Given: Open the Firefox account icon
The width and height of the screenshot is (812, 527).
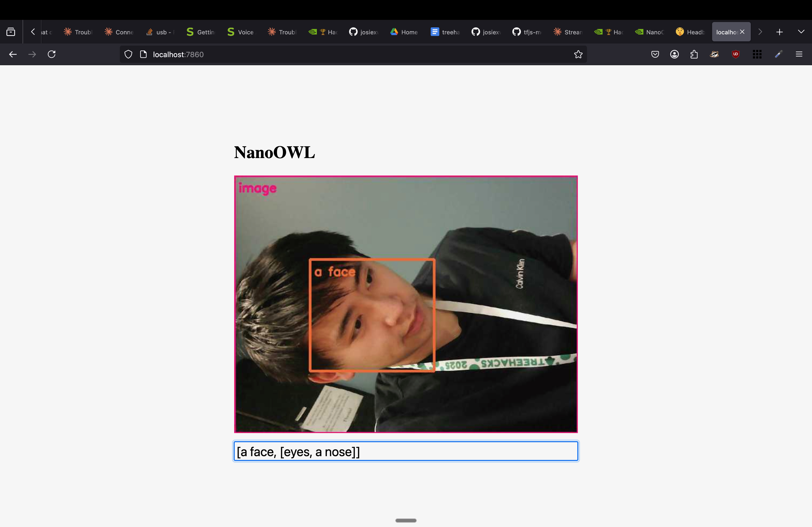Looking at the screenshot, I should click(x=674, y=54).
